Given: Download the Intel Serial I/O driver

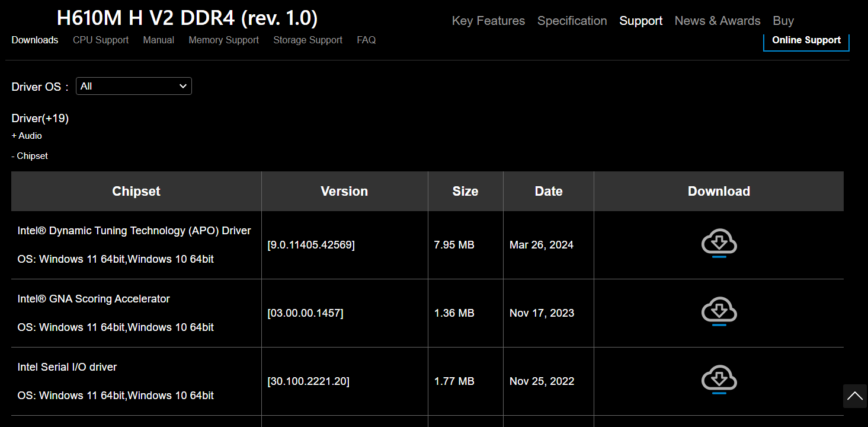Looking at the screenshot, I should [x=719, y=381].
